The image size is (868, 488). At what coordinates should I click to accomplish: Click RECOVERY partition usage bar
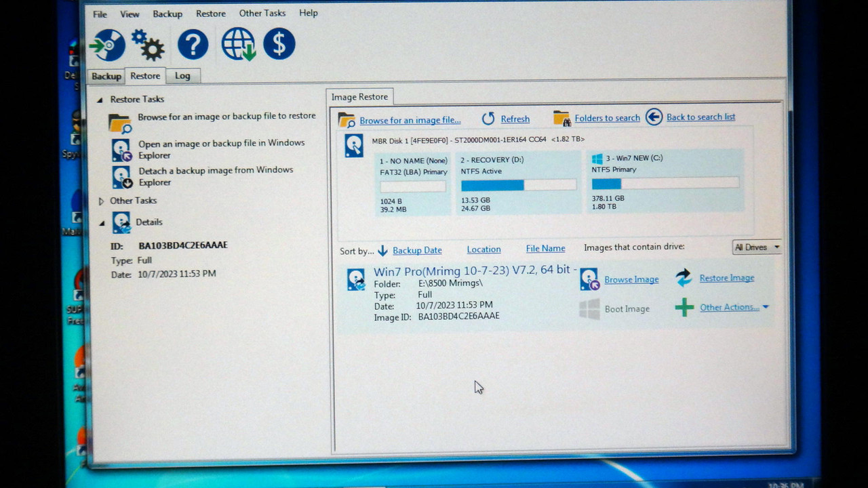tap(518, 185)
